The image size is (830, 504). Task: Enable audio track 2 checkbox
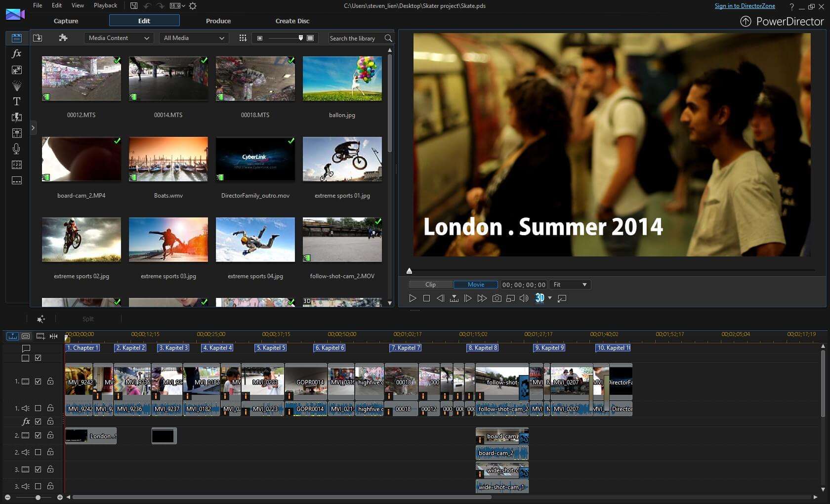[x=38, y=452]
